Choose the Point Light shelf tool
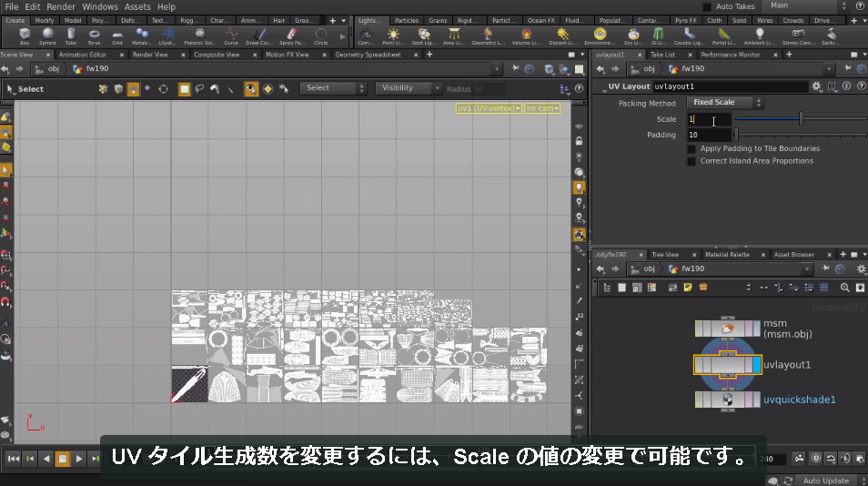Screen dimensions: 868x486 pyautogui.click(x=393, y=36)
